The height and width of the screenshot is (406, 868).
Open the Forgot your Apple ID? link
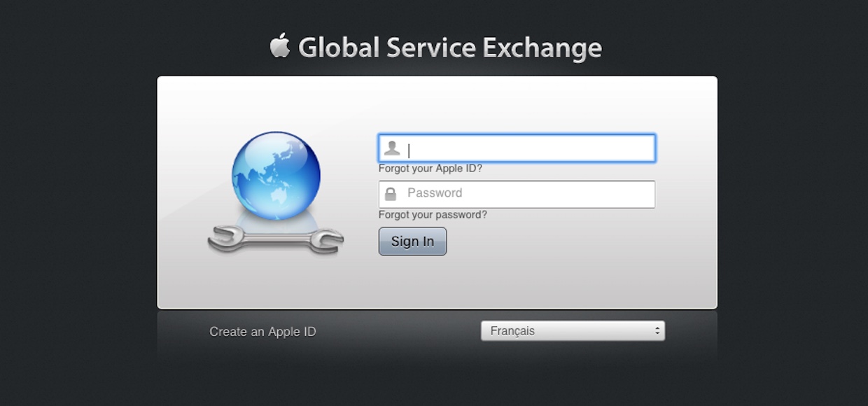(x=430, y=169)
